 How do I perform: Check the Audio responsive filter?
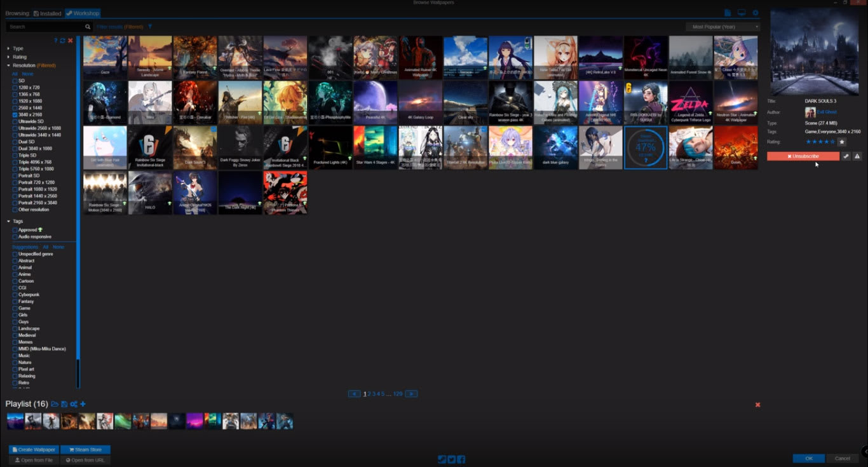point(15,236)
